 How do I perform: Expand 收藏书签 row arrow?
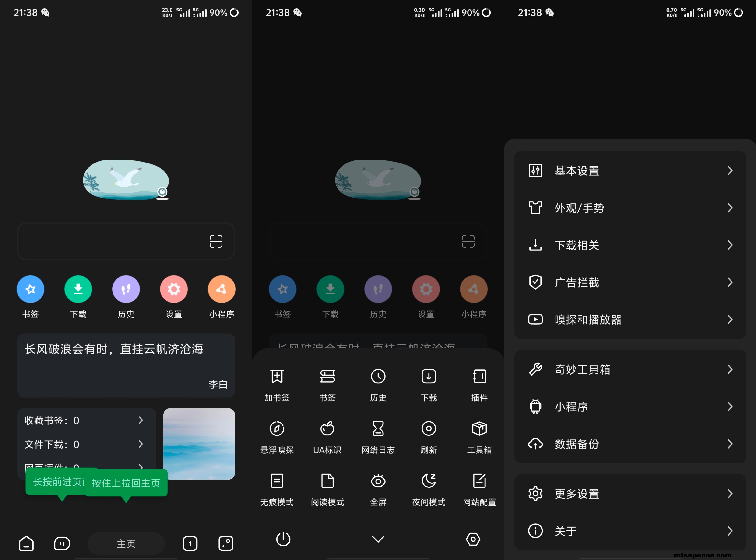coord(141,420)
